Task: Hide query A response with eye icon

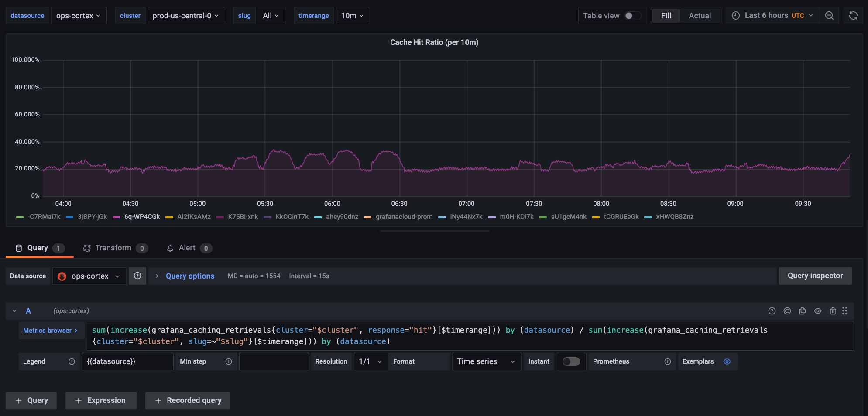Action: click(817, 311)
